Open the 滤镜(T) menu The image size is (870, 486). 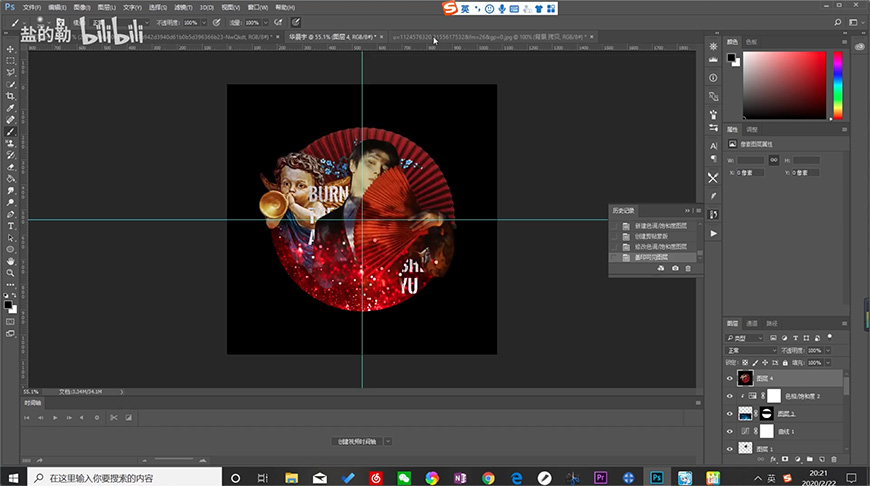coord(183,7)
